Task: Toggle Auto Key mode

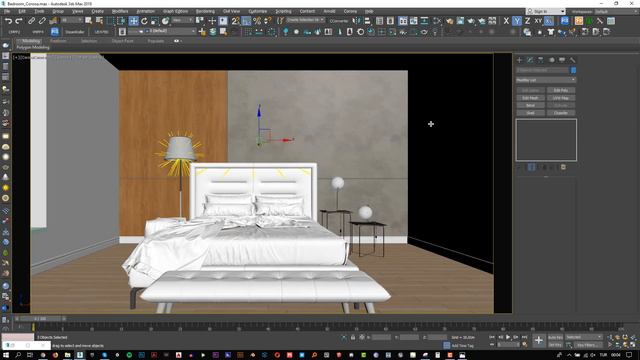Action: coord(555,337)
